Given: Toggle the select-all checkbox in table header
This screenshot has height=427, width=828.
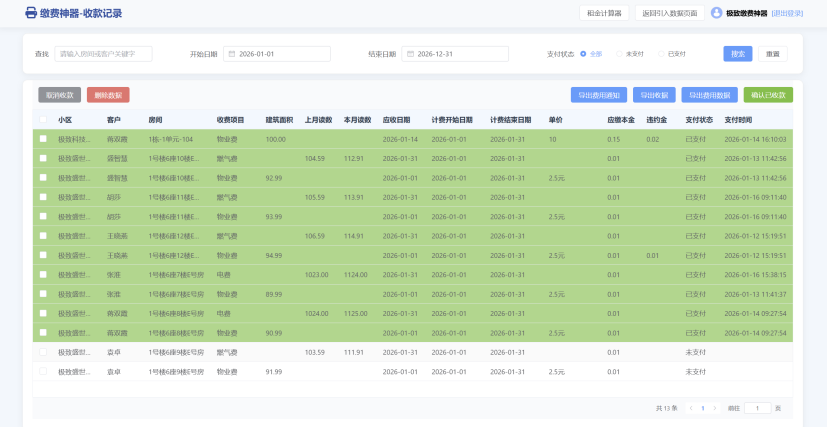Looking at the screenshot, I should [x=43, y=120].
